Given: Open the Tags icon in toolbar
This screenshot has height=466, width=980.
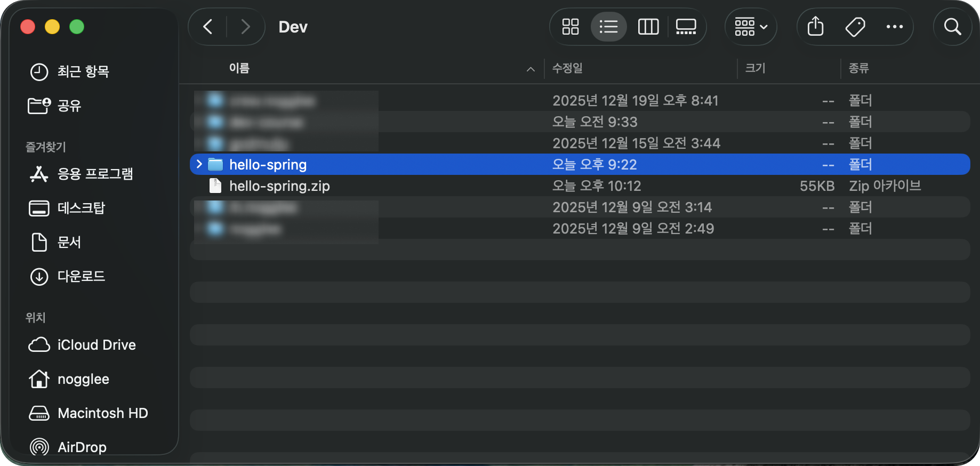Looking at the screenshot, I should [x=855, y=27].
